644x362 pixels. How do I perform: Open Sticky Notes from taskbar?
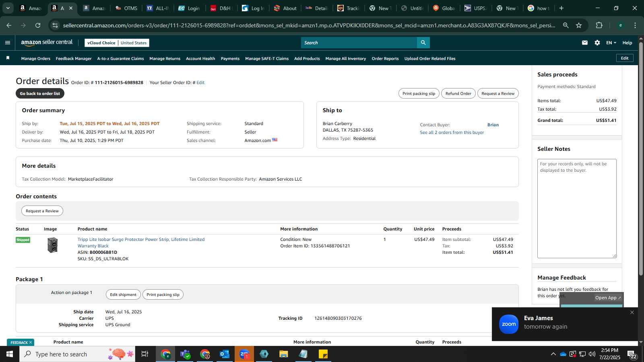(323, 354)
